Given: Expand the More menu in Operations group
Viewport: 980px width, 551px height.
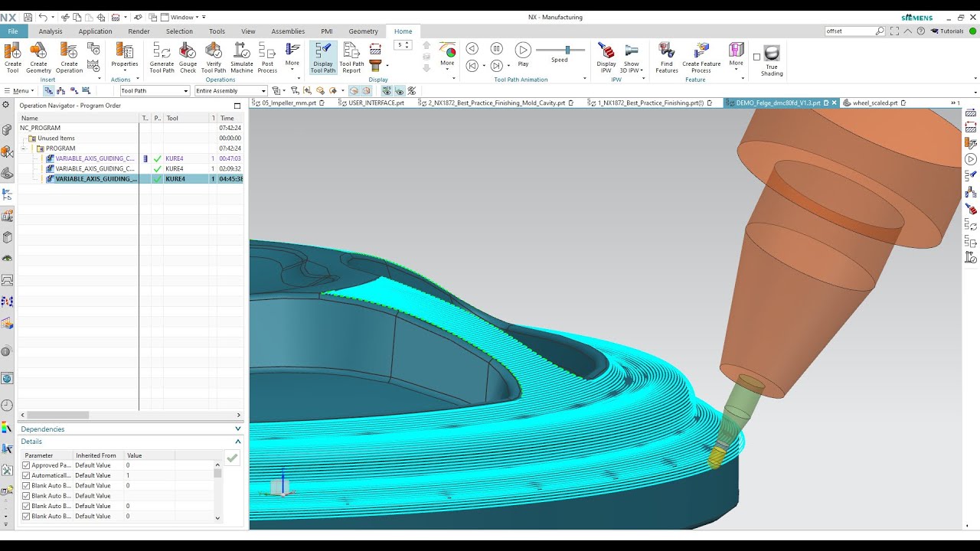Looking at the screenshot, I should click(x=292, y=57).
